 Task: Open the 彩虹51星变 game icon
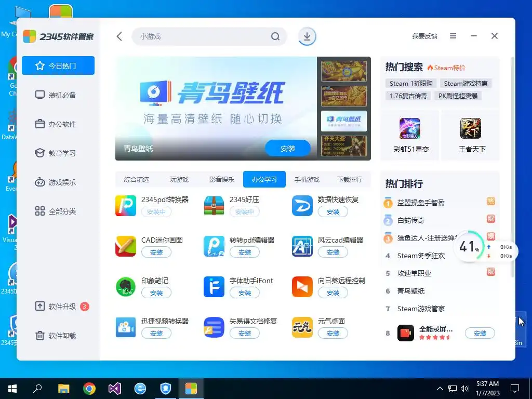(410, 128)
